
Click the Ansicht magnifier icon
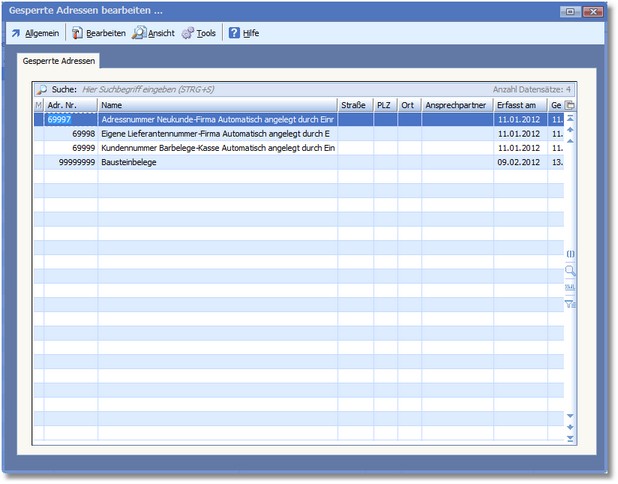(x=139, y=33)
